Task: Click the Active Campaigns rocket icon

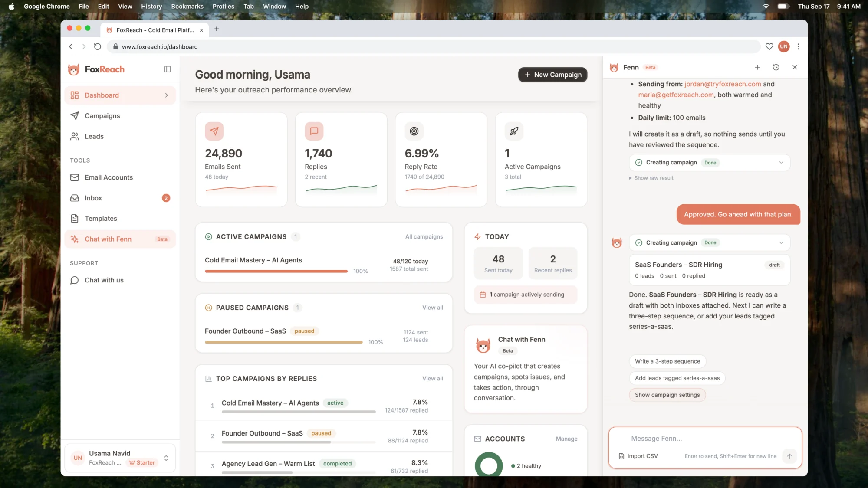Action: tap(514, 131)
